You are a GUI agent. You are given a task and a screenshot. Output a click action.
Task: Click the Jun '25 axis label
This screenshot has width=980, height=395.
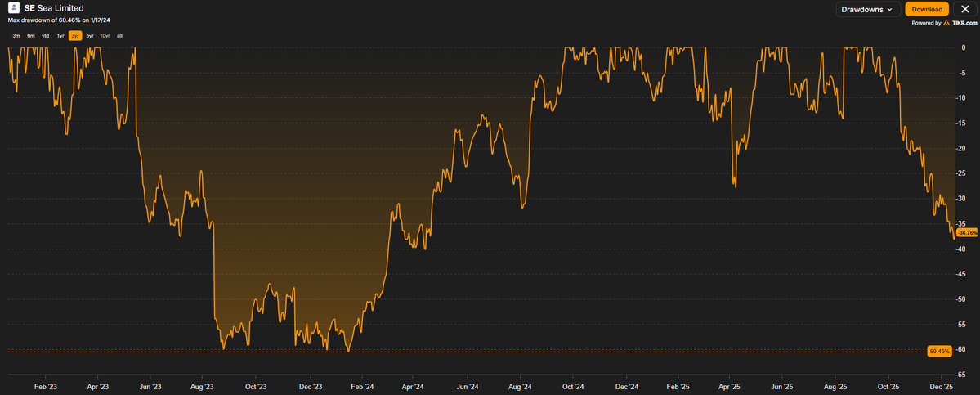pyautogui.click(x=783, y=388)
